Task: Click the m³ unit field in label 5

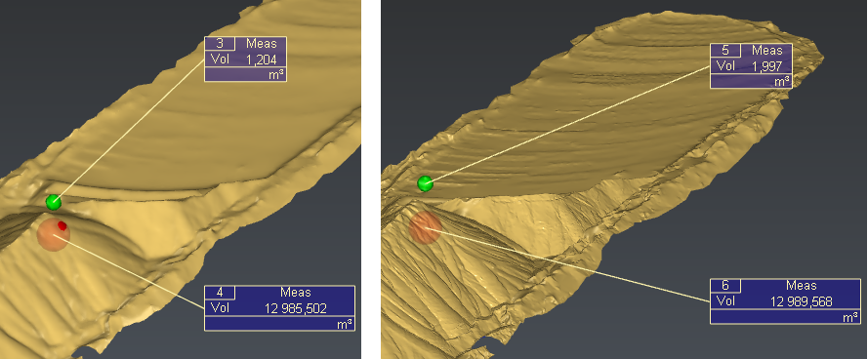Action: (751, 81)
